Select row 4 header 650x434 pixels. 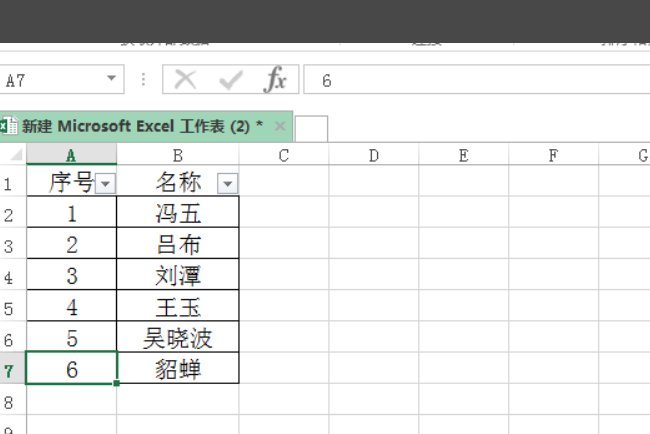pyautogui.click(x=13, y=274)
